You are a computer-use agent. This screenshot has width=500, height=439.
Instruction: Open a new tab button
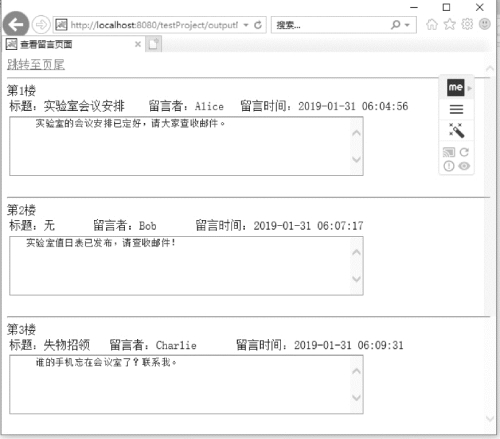pyautogui.click(x=153, y=44)
